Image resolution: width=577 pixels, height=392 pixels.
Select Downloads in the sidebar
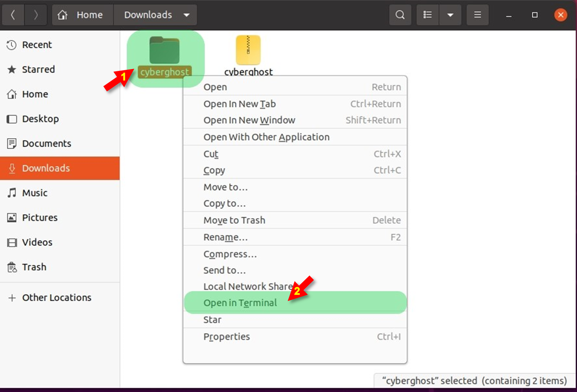click(x=60, y=168)
